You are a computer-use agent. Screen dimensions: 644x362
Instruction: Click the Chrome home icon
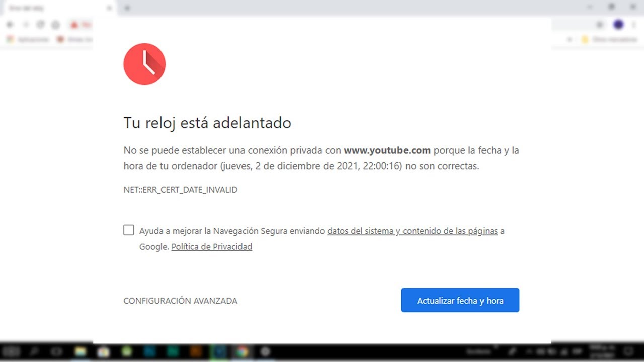point(56,25)
